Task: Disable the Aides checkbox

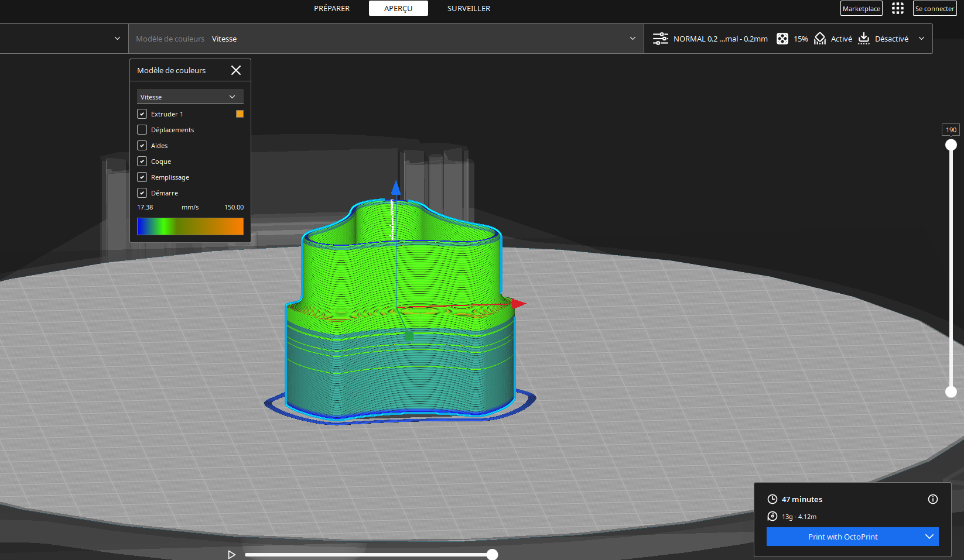Action: [x=142, y=146]
